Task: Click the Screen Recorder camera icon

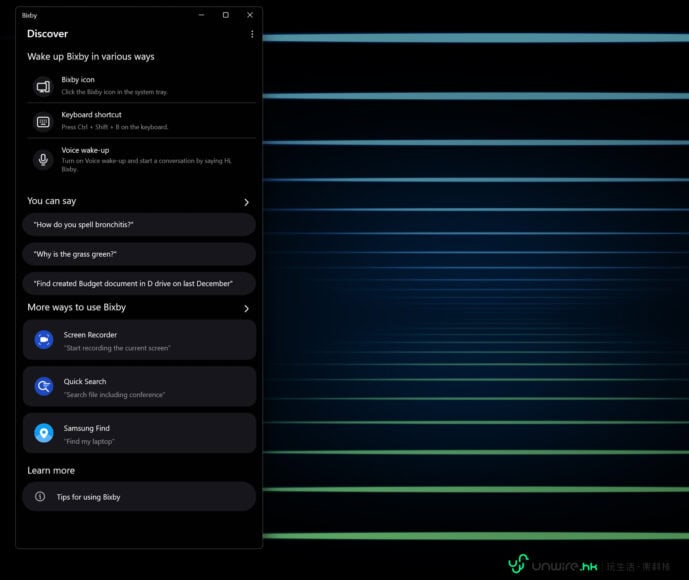Action: click(43, 340)
